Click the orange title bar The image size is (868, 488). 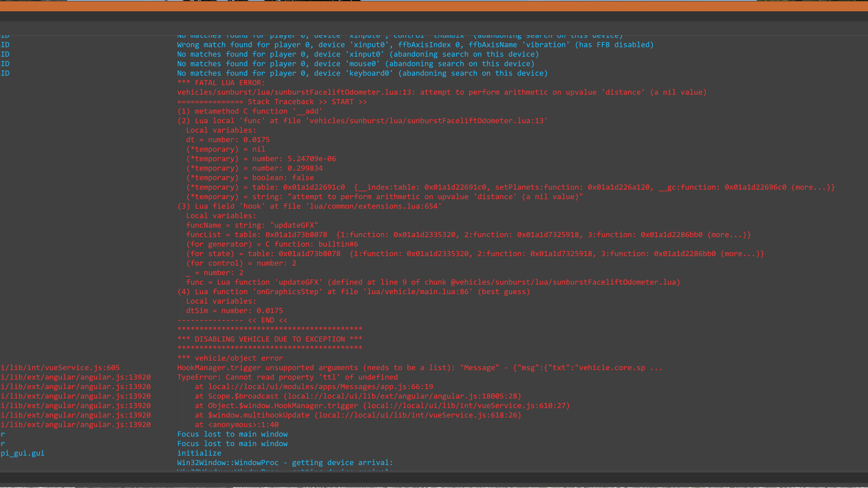[434, 6]
